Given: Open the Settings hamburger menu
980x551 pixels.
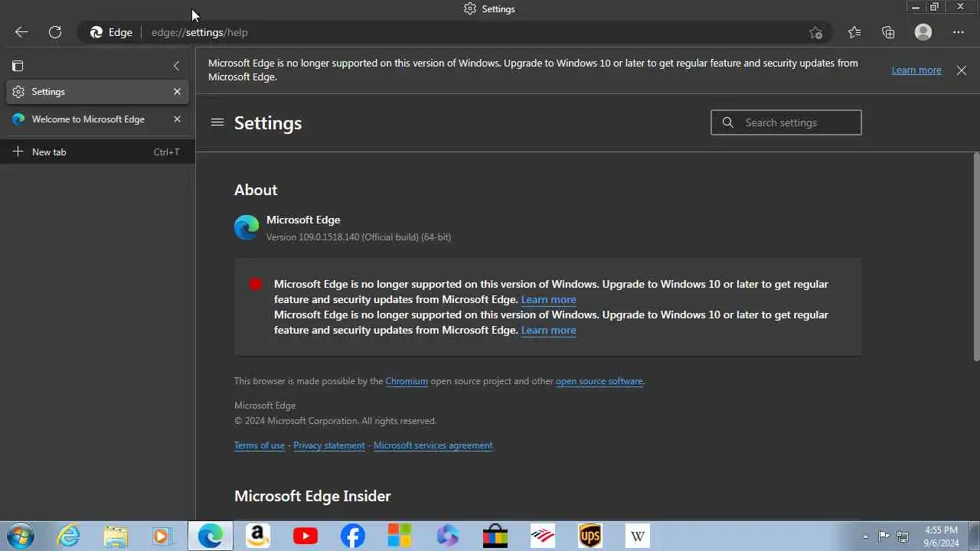Looking at the screenshot, I should click(x=217, y=122).
